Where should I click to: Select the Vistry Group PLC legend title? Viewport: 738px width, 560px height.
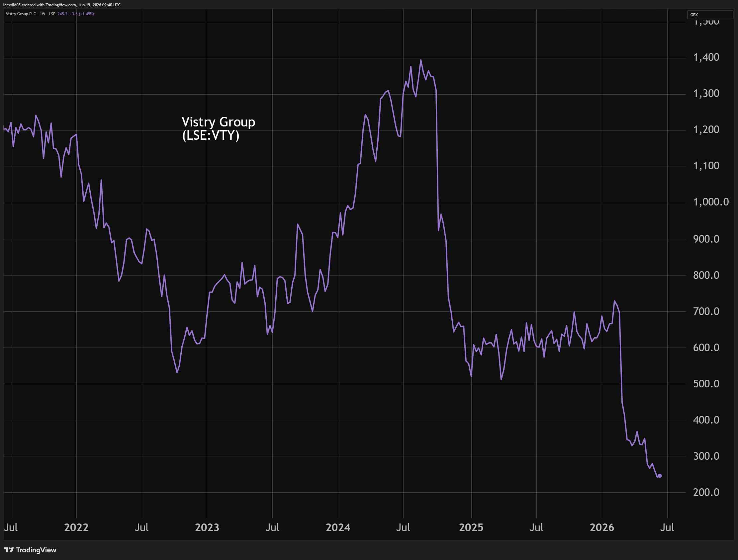coord(21,14)
